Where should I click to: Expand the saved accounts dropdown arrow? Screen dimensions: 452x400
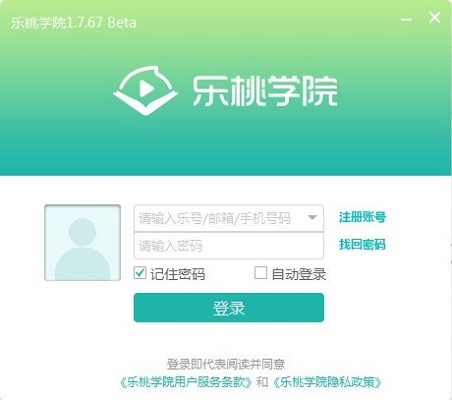point(312,218)
